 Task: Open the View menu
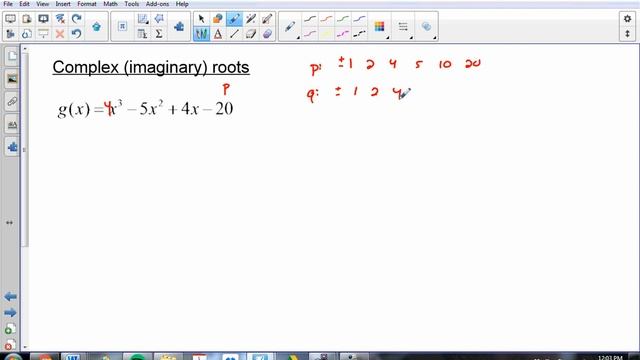pyautogui.click(x=42, y=4)
